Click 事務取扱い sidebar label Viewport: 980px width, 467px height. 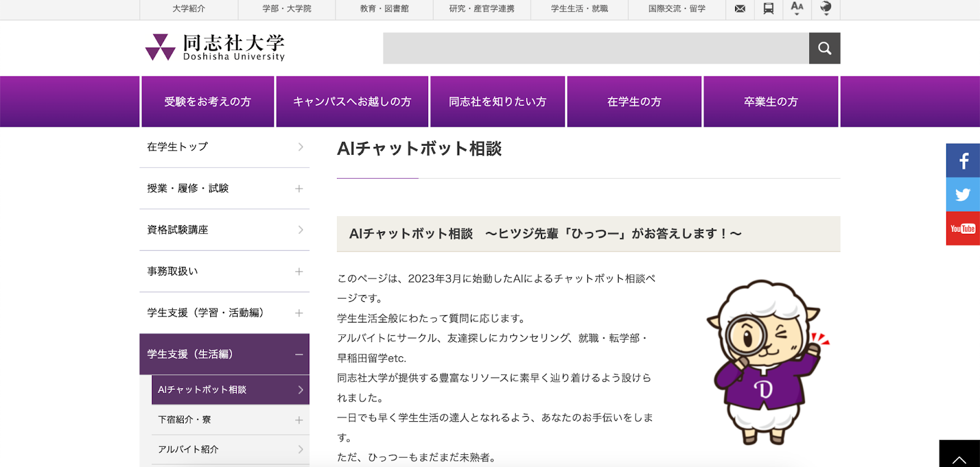172,271
